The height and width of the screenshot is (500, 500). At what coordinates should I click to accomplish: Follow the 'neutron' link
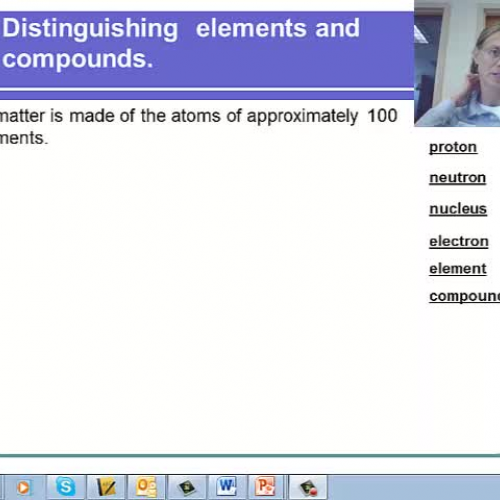point(457,178)
